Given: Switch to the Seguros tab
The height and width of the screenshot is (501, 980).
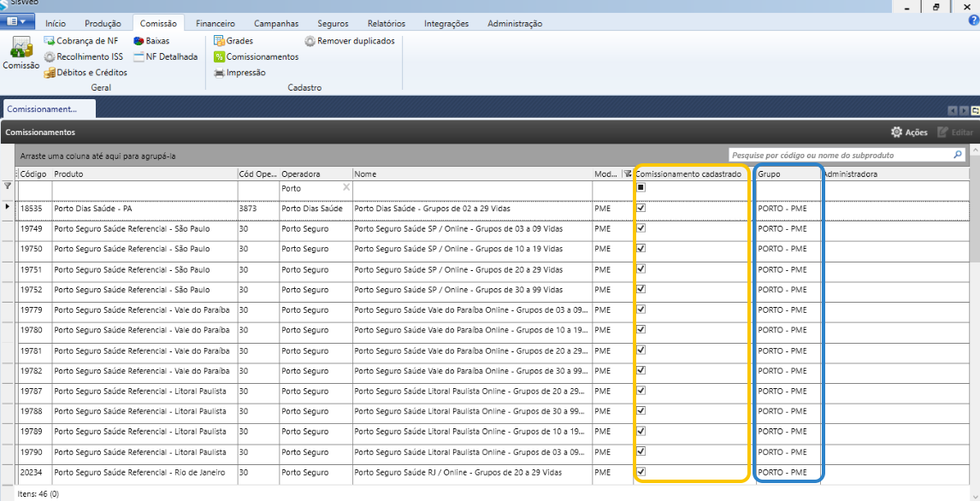Looking at the screenshot, I should [333, 23].
